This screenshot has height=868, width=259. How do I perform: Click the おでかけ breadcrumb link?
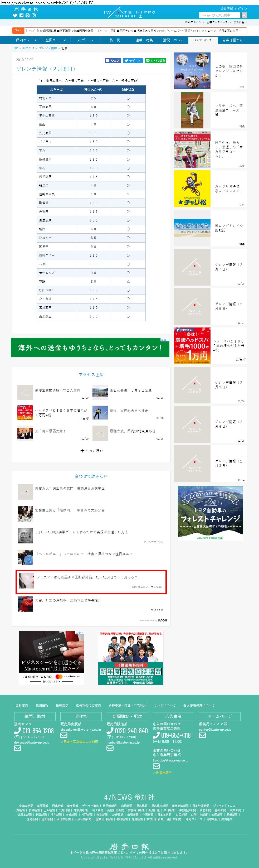click(28, 48)
